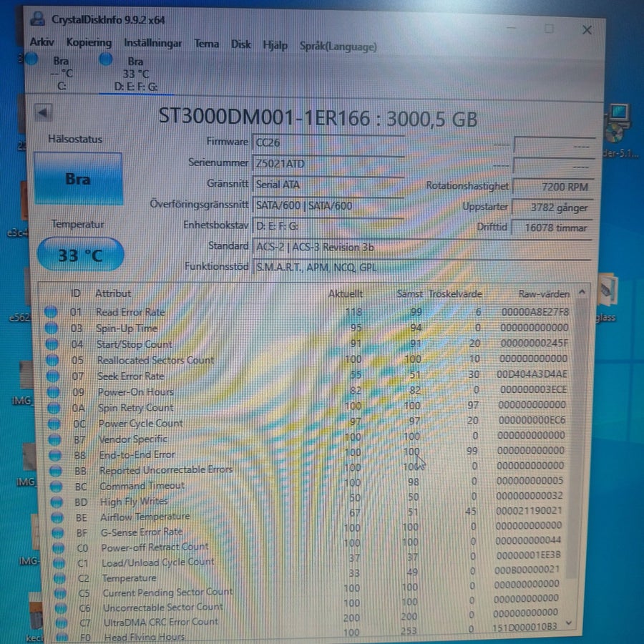
Task: Click the status icon for Start/Stop Count
Action: (52, 343)
